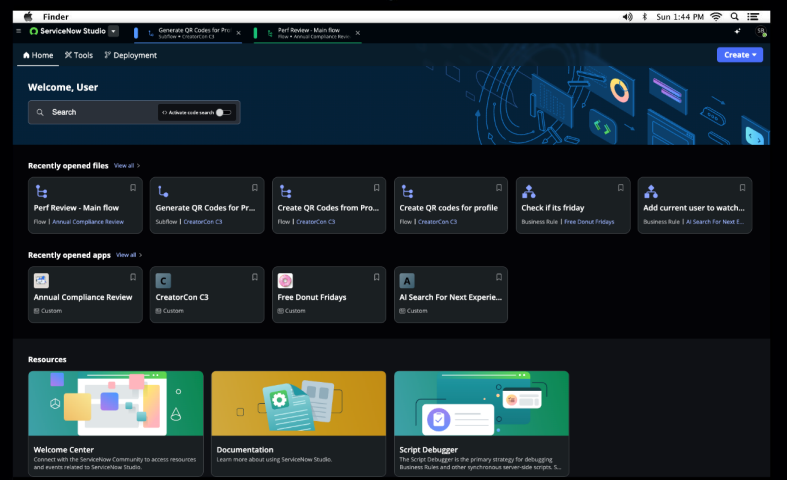
Task: Expand View all for recently opened files
Action: pos(127,165)
